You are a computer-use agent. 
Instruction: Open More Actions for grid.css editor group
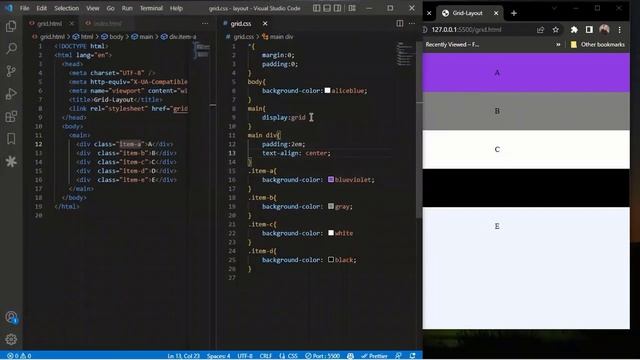412,24
